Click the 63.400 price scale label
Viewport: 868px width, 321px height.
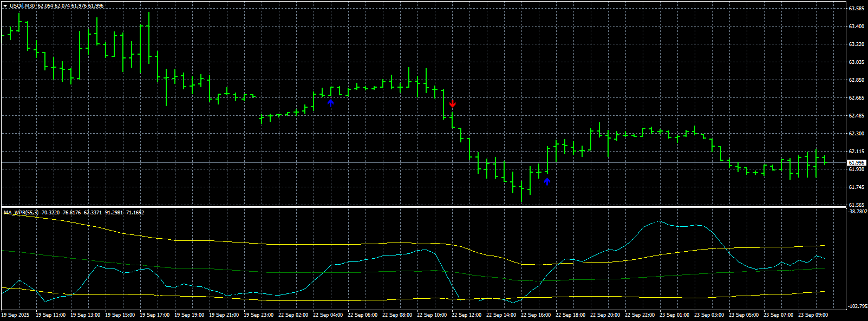coord(857,27)
